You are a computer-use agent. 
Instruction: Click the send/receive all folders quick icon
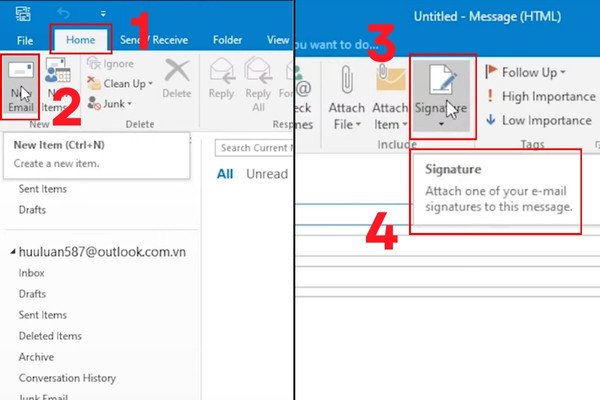23,14
